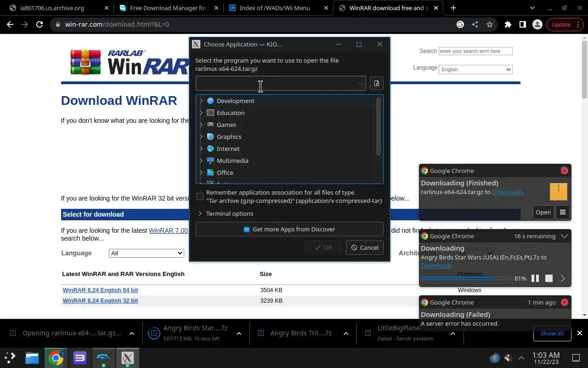Open the Language All filter dropdown
The image size is (588, 368).
pos(147,253)
